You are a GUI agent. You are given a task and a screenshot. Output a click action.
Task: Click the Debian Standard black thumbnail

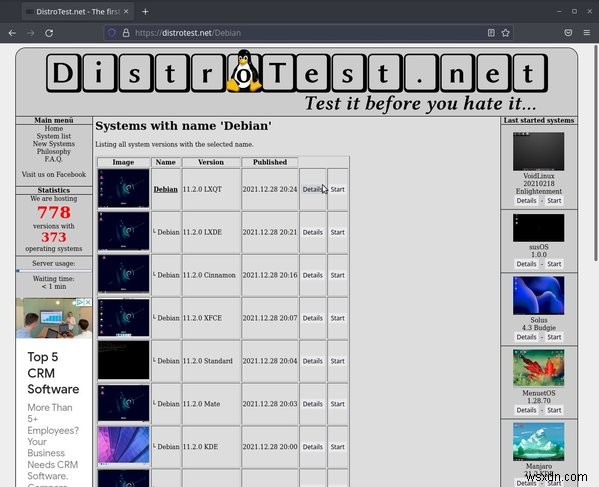tap(123, 360)
